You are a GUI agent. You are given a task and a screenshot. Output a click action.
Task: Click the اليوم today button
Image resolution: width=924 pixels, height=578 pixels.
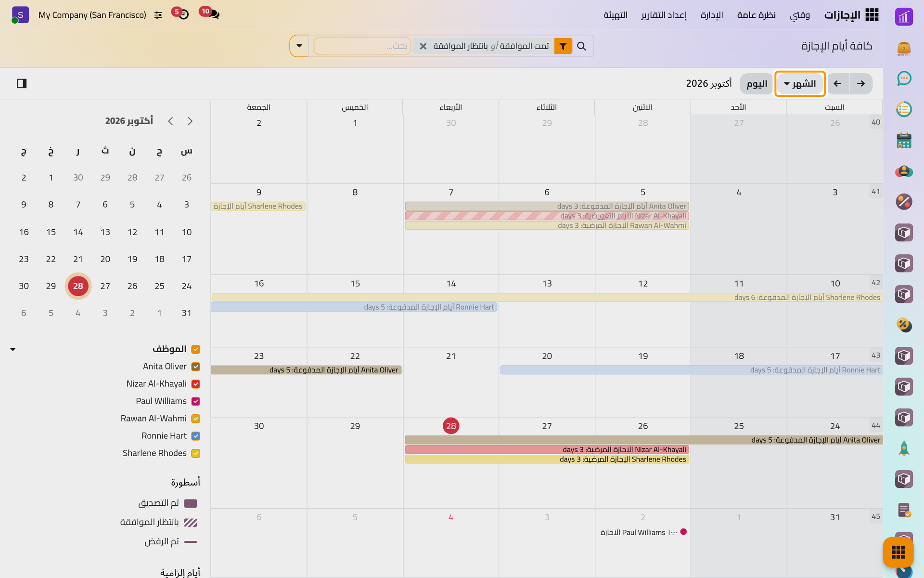pos(757,84)
